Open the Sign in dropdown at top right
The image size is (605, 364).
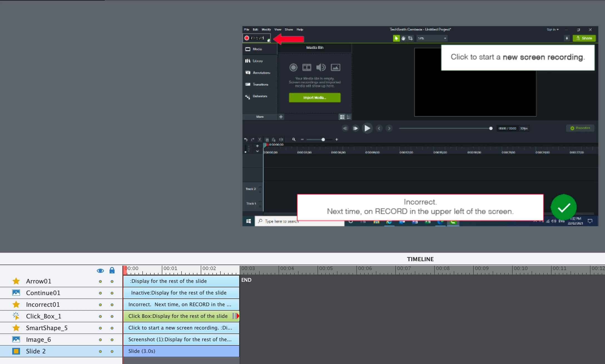(552, 29)
